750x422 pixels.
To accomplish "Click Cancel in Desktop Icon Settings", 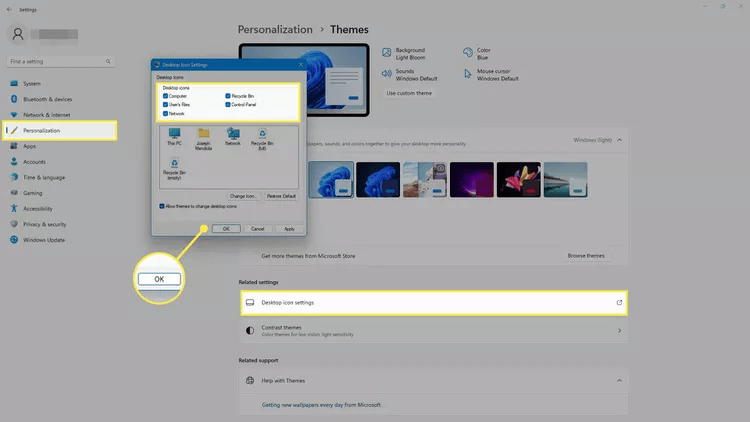I will click(x=257, y=229).
